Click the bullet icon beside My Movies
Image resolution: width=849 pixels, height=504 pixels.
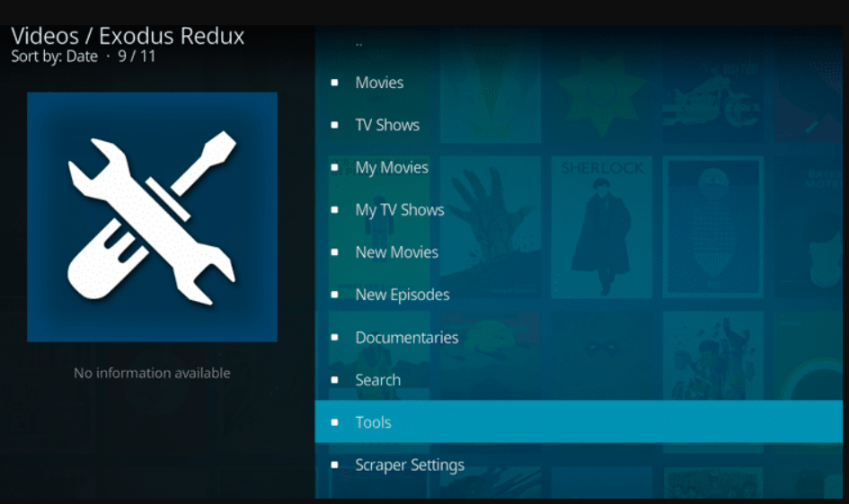tap(334, 167)
